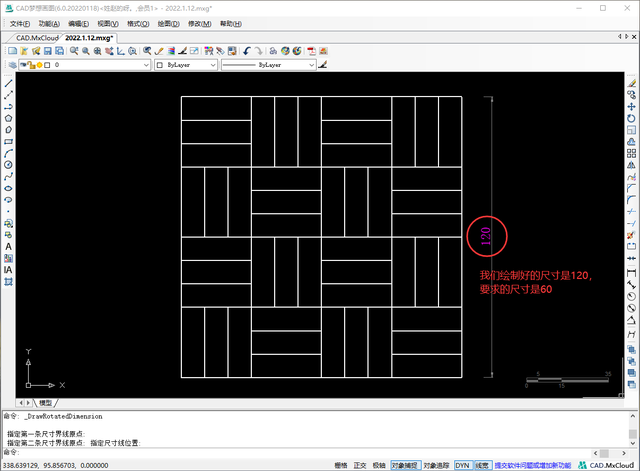Click the 提交软件问题或增加新功能 link
Image resolution: width=640 pixels, height=471 pixels.
pos(533,465)
